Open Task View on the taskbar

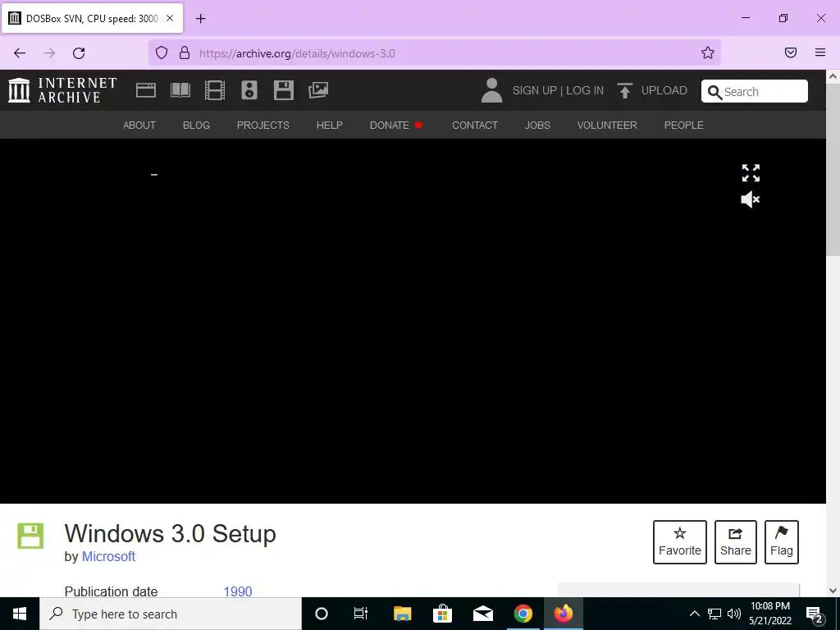coord(361,614)
